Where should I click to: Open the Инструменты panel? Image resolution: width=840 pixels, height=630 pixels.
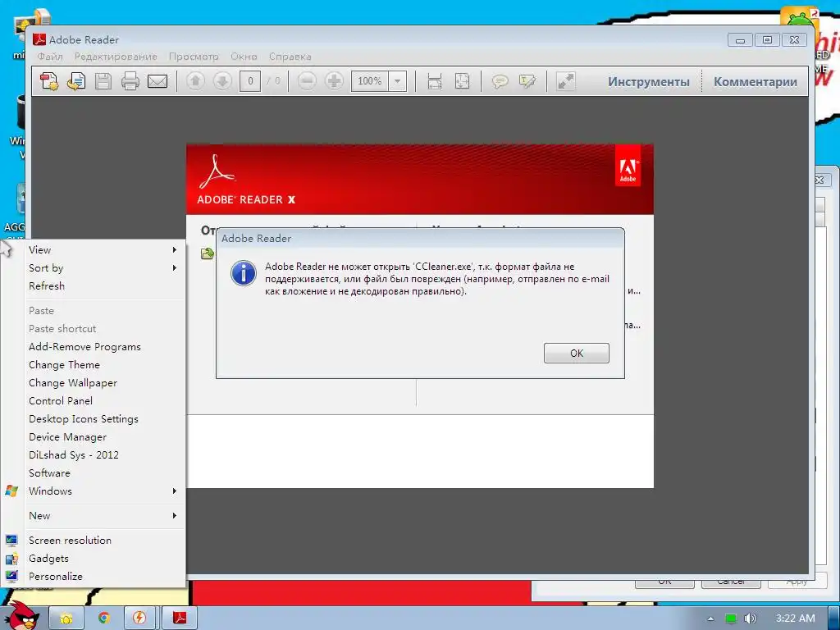(x=648, y=81)
